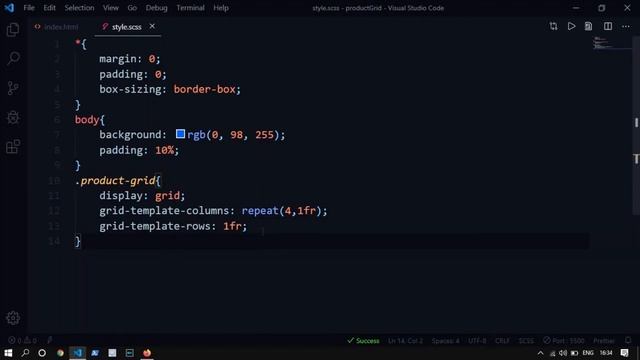640x360 pixels.
Task: Click the errors and warnings status indicator
Action: [x=23, y=340]
